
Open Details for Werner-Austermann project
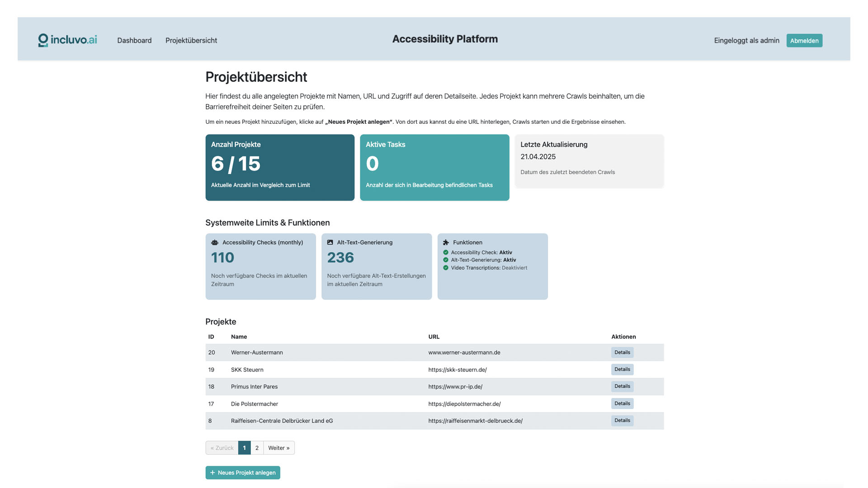pos(622,352)
